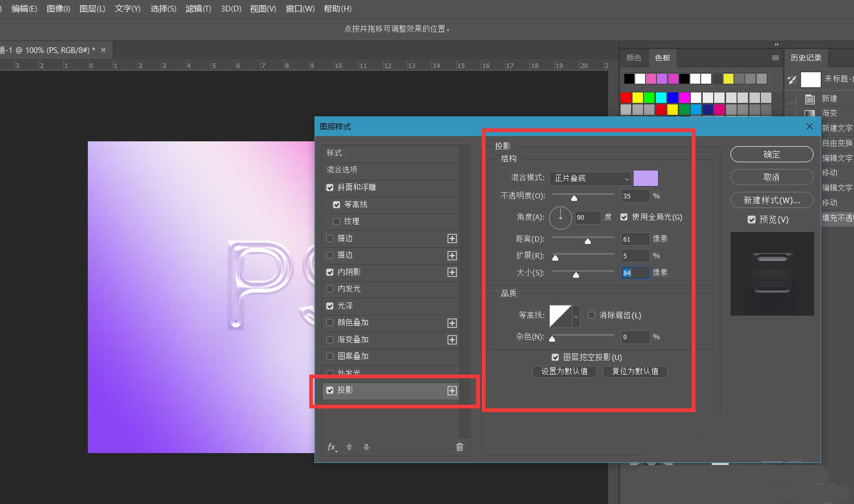Image resolution: width=854 pixels, height=504 pixels.
Task: Toggle 预览(V) checkbox
Action: [x=752, y=220]
